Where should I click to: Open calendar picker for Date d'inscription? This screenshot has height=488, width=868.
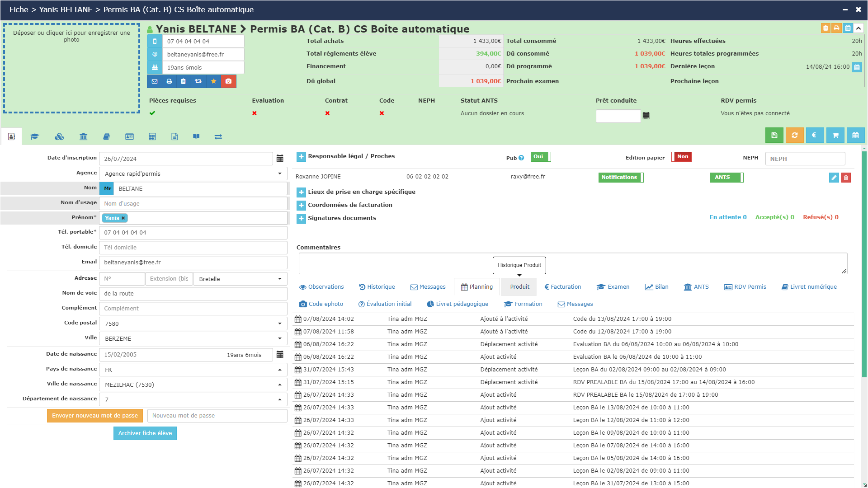point(280,158)
